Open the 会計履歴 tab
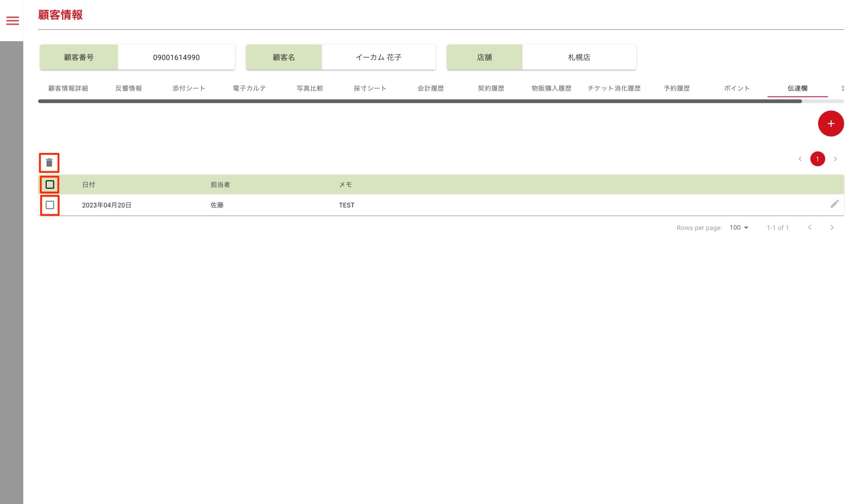The image size is (859, 504). [x=431, y=89]
